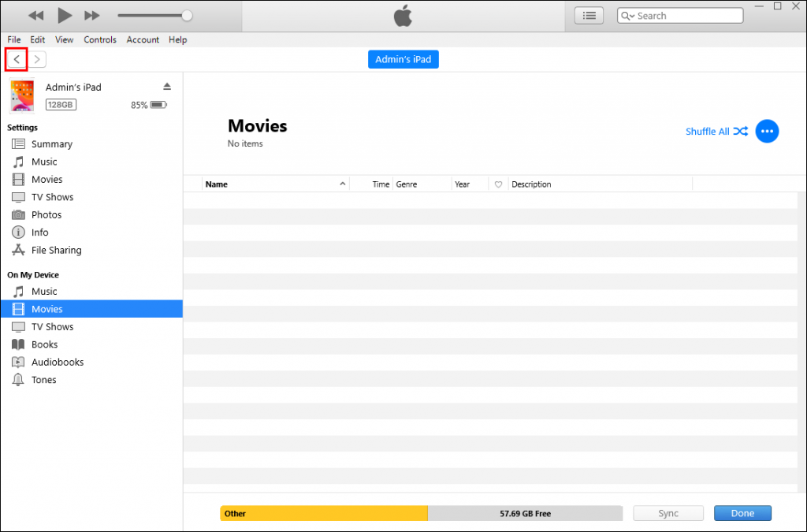Open the File menu
This screenshot has width=807, height=532.
[14, 39]
